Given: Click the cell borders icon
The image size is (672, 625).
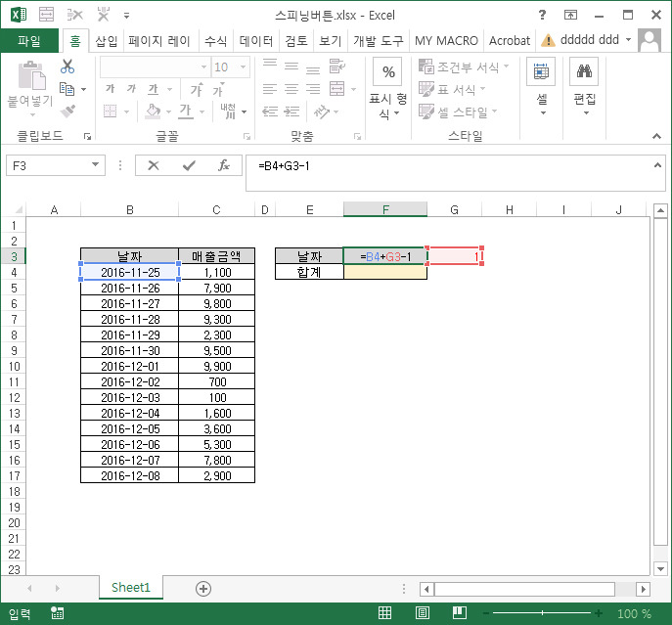Looking at the screenshot, I should pos(111,112).
